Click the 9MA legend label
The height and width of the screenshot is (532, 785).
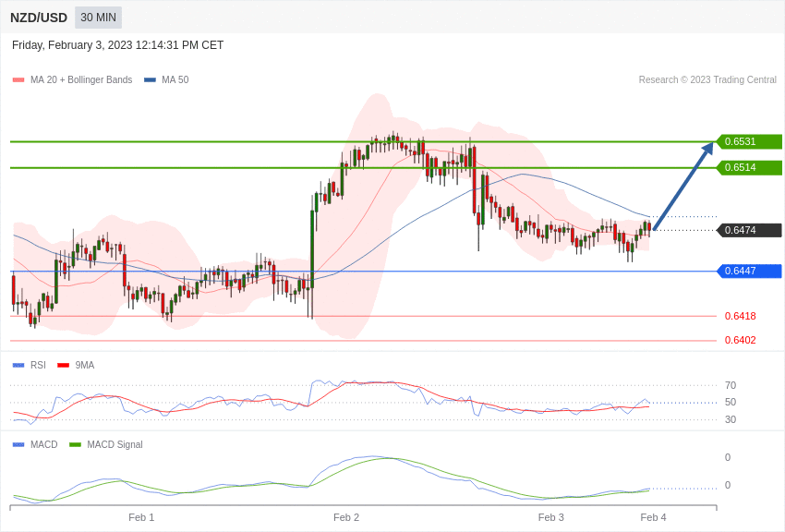[85, 366]
